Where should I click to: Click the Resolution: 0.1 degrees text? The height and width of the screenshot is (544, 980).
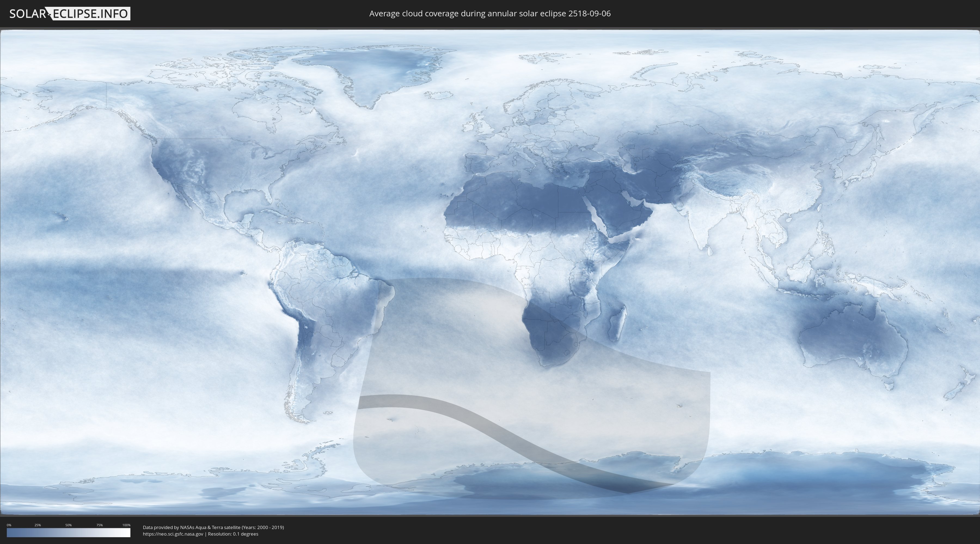point(233,534)
